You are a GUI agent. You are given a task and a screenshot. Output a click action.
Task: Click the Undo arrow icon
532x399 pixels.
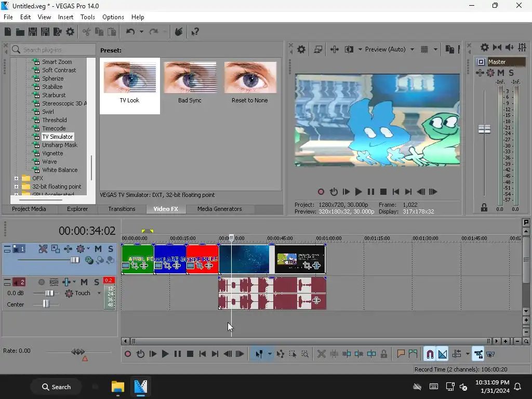[x=130, y=32]
